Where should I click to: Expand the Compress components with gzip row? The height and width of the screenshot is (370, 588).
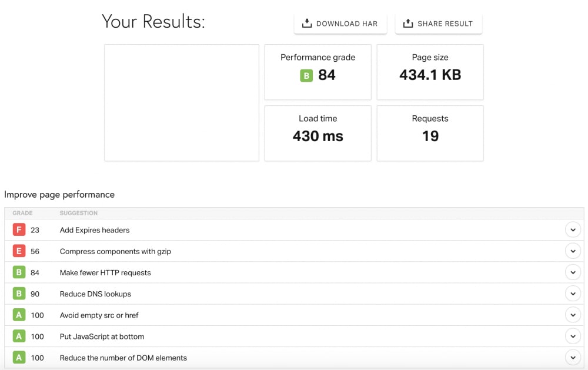(x=572, y=251)
